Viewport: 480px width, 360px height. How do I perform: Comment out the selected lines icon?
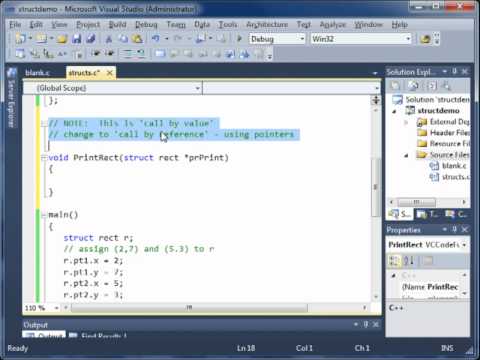pyautogui.click(x=127, y=53)
